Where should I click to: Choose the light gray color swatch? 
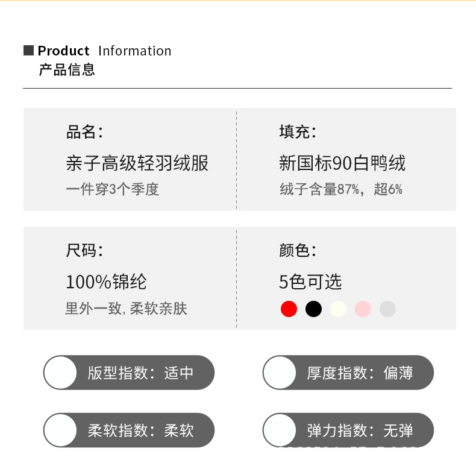coord(387,309)
